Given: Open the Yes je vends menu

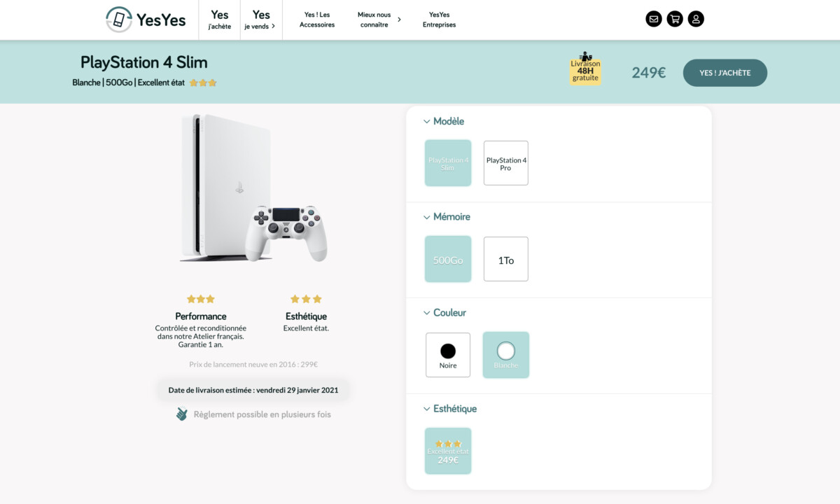Looking at the screenshot, I should pos(261,20).
